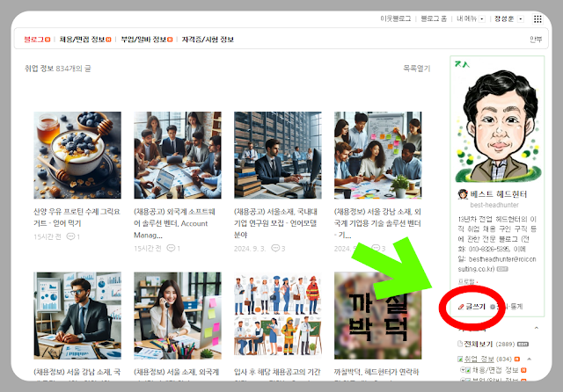563x392 pixels.
Task: Click the small avatar icon beside 베스트 헤드헌터
Action: pyautogui.click(x=463, y=194)
